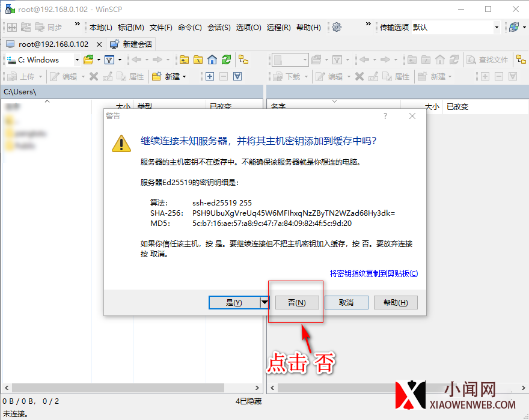Viewport: 529px width, 420px height.
Task: Expand the 是(Y) button dropdown arrow
Action: pyautogui.click(x=264, y=302)
